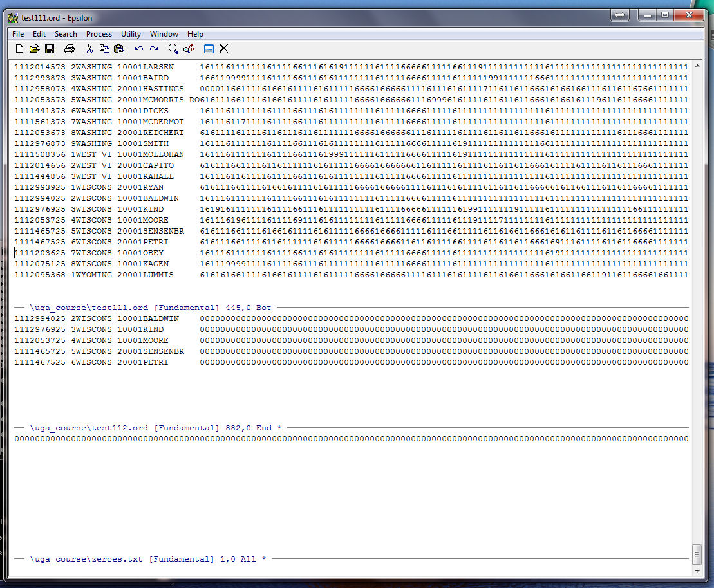The image size is (714, 588).
Task: Cut selection using the scissors icon
Action: pos(89,49)
